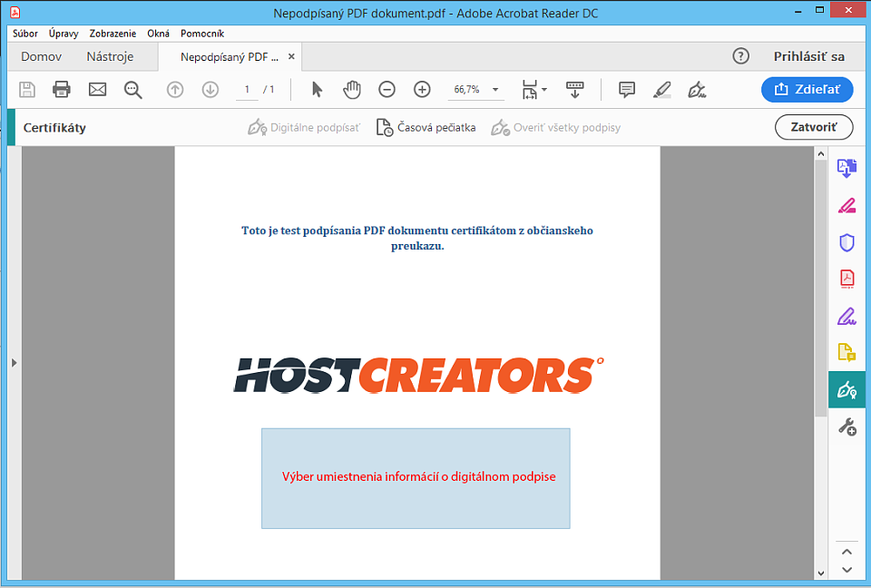The width and height of the screenshot is (871, 588).
Task: Go to next page with down arrow
Action: pos(210,90)
